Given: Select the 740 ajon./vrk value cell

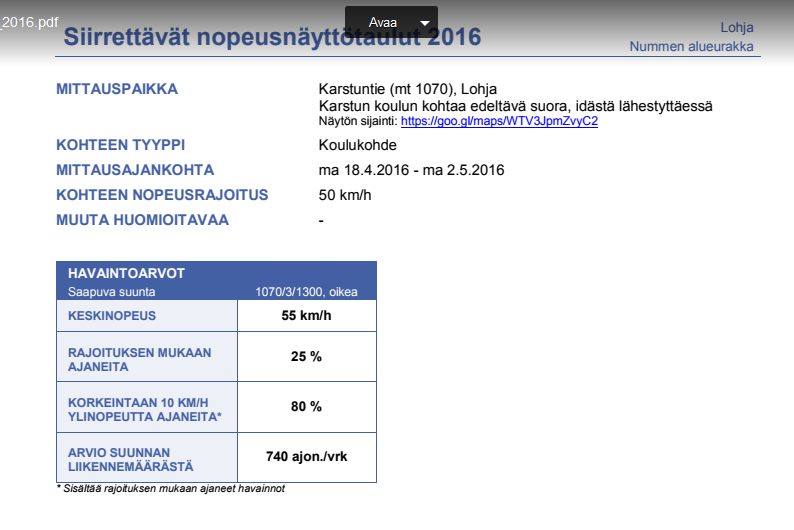Looking at the screenshot, I should coord(306,457).
